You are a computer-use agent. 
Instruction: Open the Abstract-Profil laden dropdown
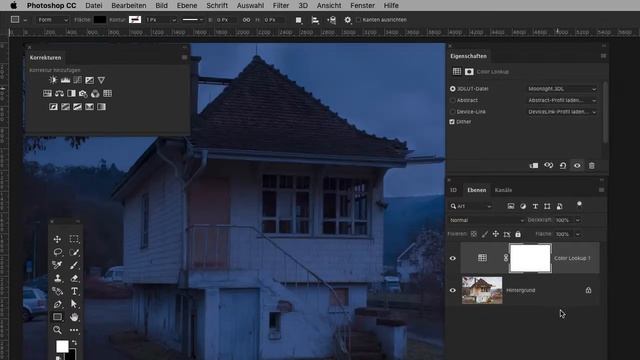(562, 100)
